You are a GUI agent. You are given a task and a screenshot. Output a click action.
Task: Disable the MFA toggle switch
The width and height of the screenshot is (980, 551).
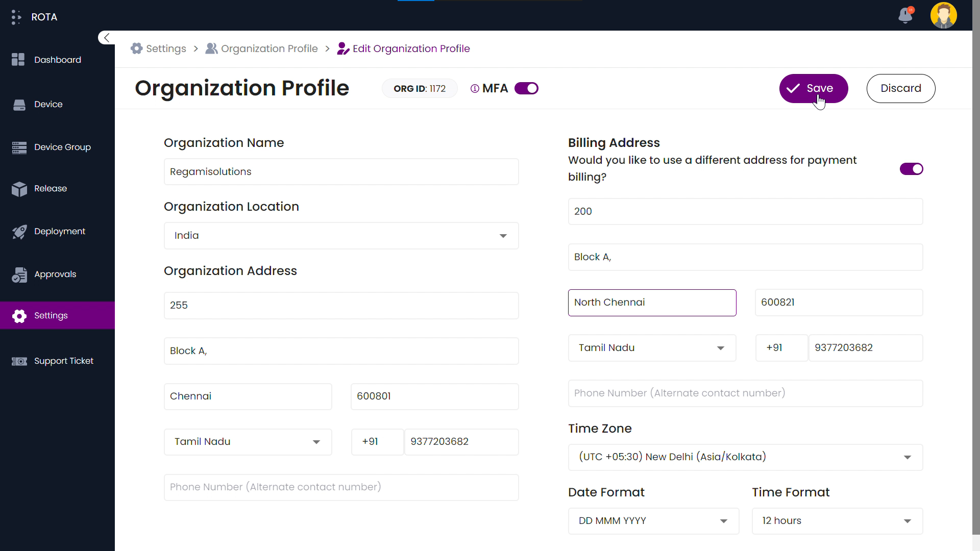click(526, 89)
